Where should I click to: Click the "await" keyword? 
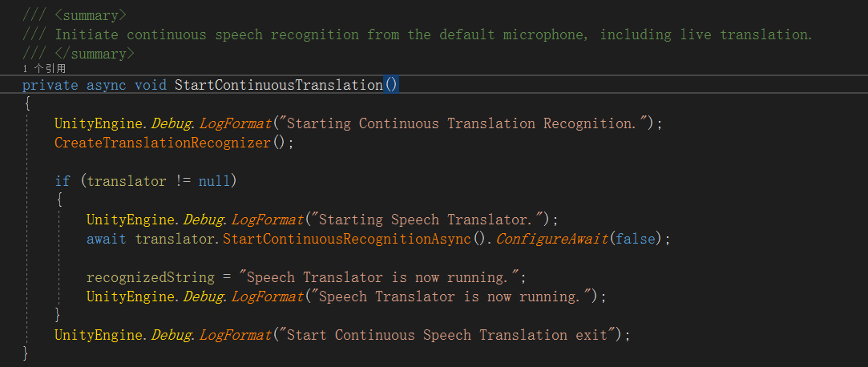click(x=107, y=239)
